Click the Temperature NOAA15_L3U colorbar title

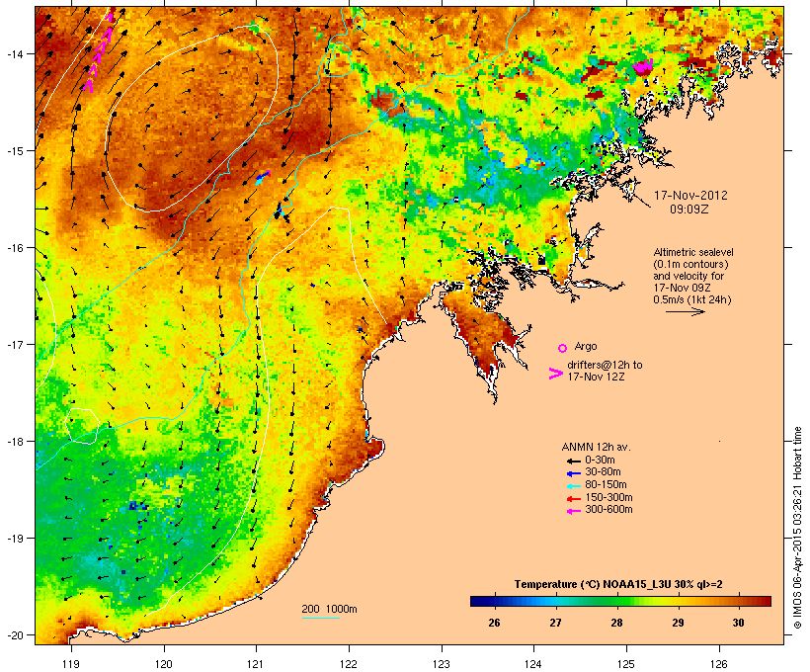[x=618, y=584]
